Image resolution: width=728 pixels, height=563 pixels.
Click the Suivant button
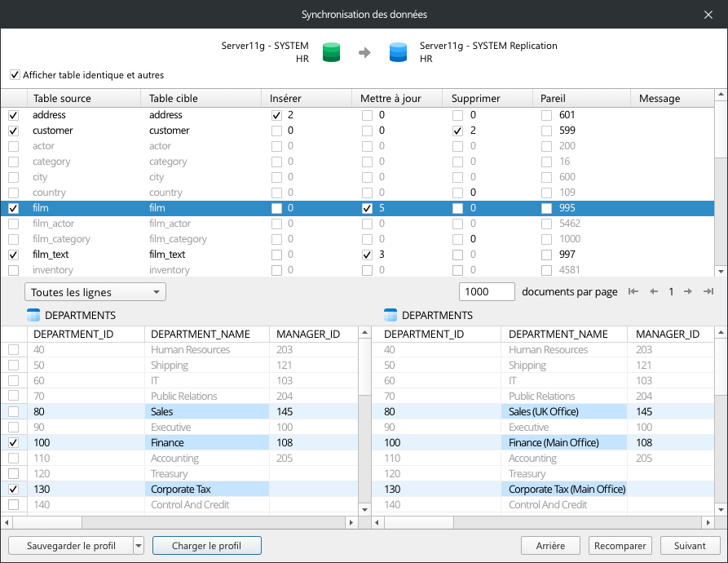[x=690, y=545]
